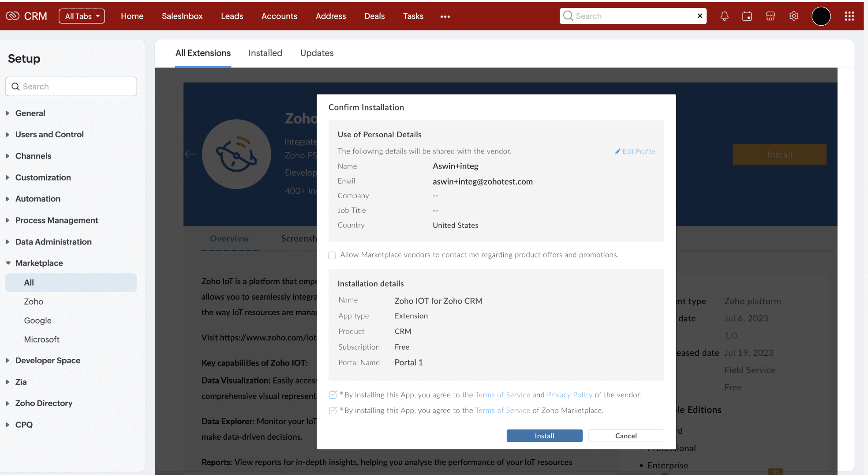This screenshot has width=868, height=475.
Task: Open the apps grid launcher icon
Action: [849, 16]
